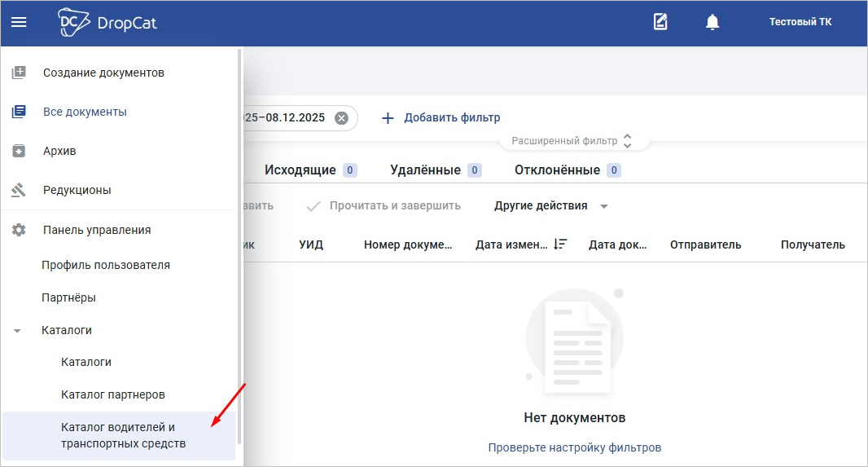Select Все документы in sidebar
The height and width of the screenshot is (467, 868).
[x=85, y=112]
